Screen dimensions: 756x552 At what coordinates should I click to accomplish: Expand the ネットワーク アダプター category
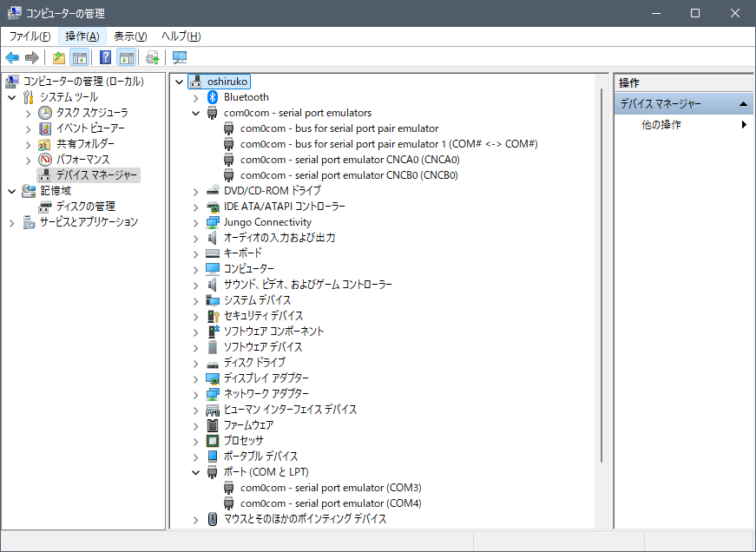[196, 394]
